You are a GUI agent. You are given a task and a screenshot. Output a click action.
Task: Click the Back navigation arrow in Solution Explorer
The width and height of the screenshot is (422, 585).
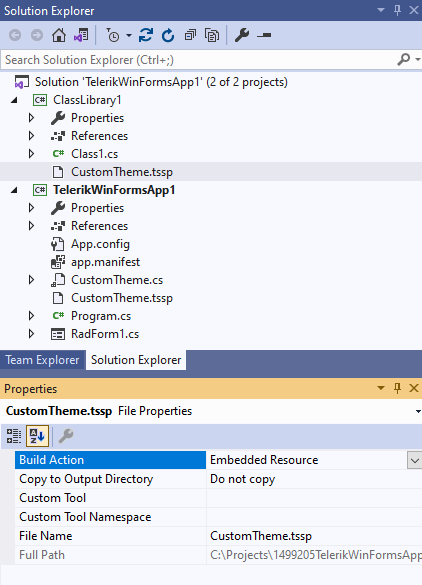point(15,35)
